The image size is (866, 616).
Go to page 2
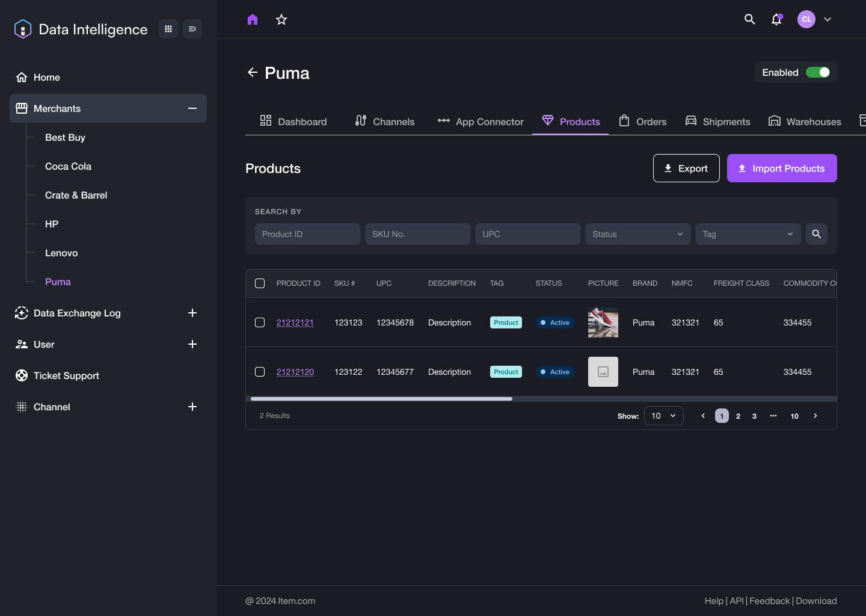coord(738,416)
